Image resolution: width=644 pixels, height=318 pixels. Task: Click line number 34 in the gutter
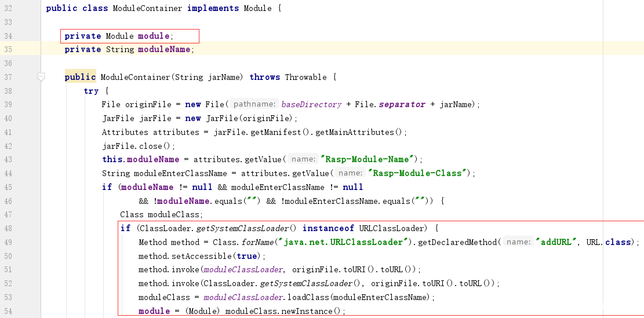pyautogui.click(x=8, y=36)
